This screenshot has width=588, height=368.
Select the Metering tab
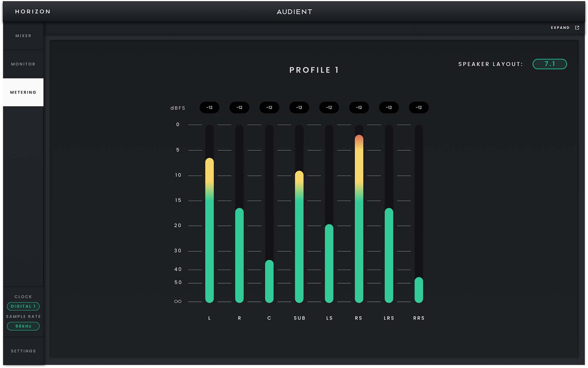click(23, 92)
